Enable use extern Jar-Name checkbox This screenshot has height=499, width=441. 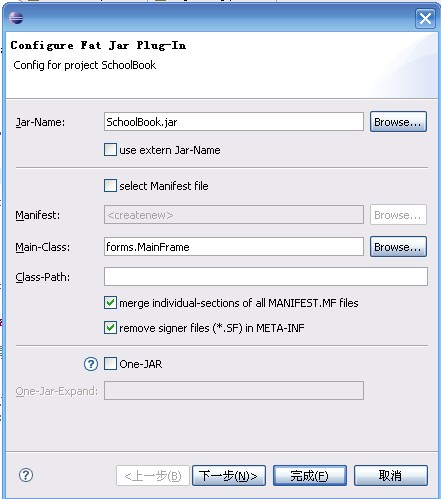point(110,150)
